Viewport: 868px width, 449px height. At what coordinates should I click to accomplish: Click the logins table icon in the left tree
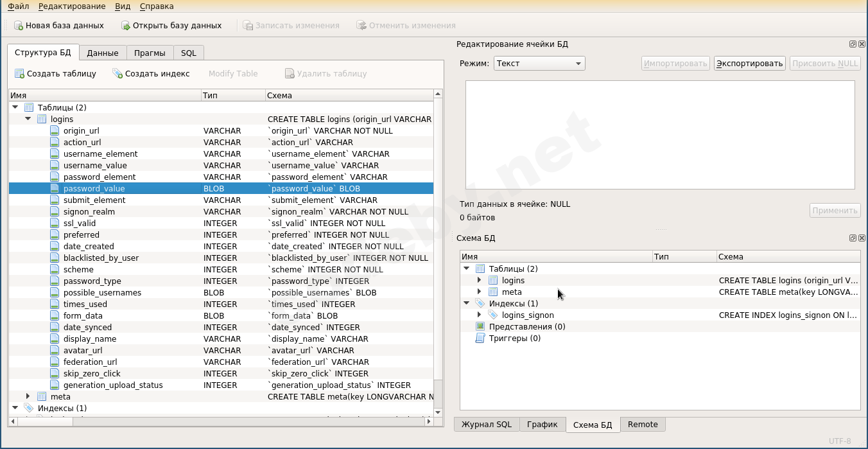(x=42, y=119)
